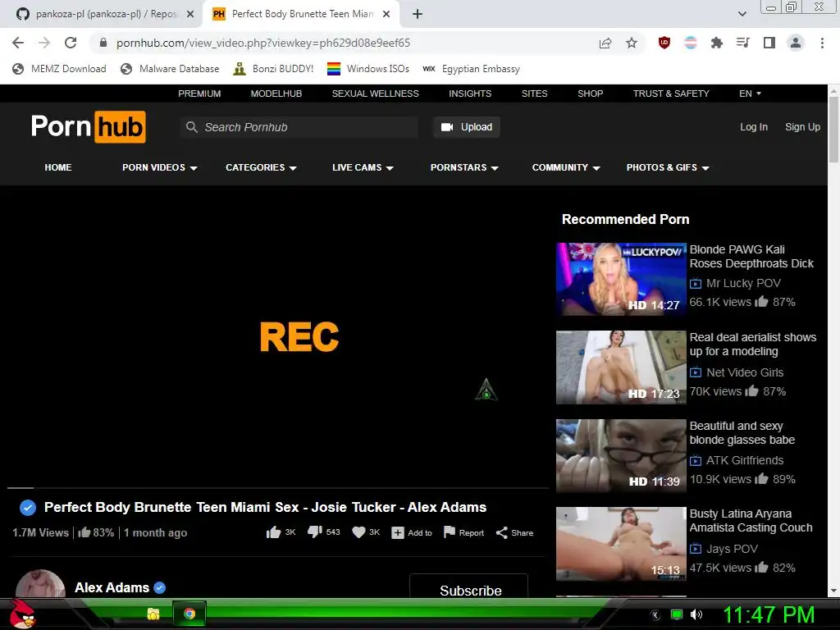Open the Chrome three-dot menu
This screenshot has width=840, height=630.
point(822,43)
